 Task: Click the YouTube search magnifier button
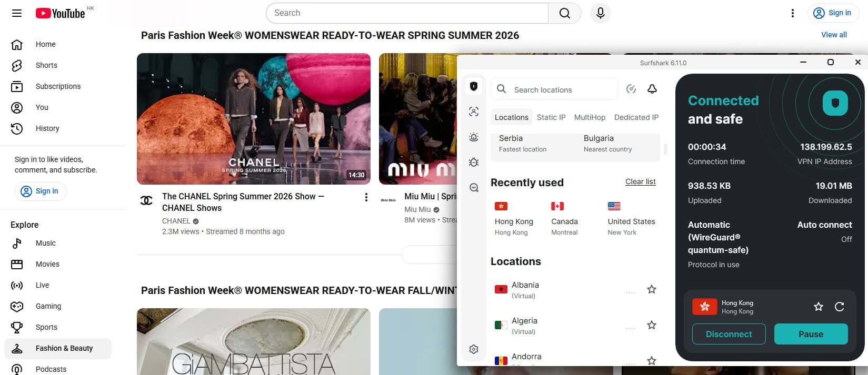[x=564, y=13]
